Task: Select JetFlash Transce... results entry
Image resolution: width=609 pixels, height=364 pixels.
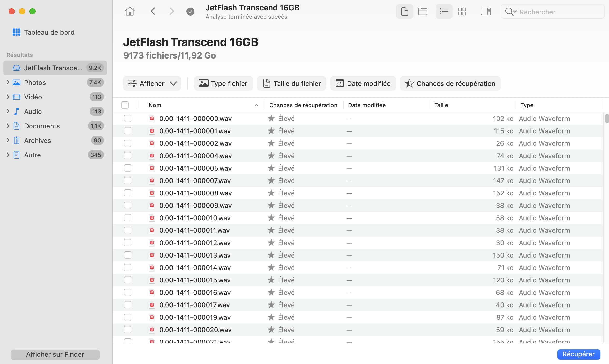Action: tap(55, 68)
